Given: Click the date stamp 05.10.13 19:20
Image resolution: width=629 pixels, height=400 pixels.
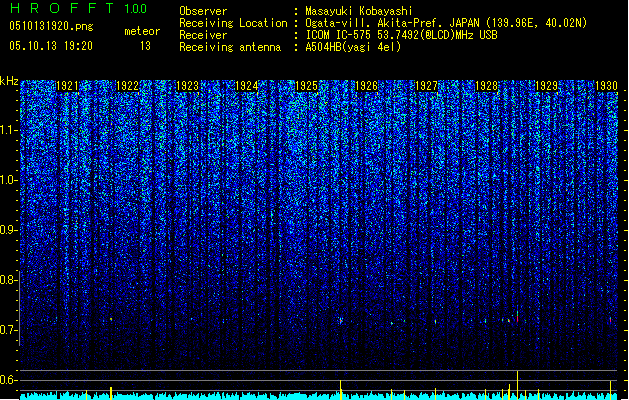Looking at the screenshot, I should [x=51, y=46].
